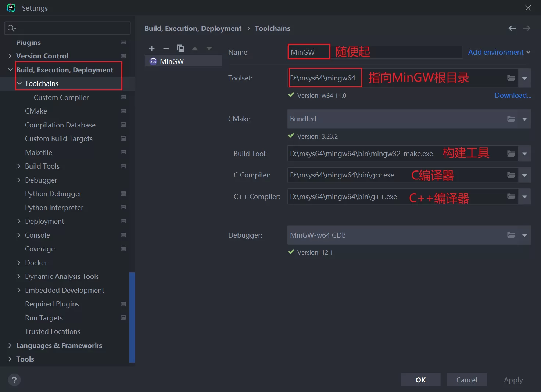541x392 pixels.
Task: Browse folder icon for Toolset path
Action: 511,78
